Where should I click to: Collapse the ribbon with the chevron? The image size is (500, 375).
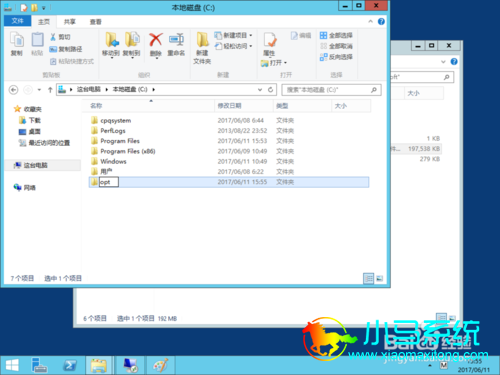[x=370, y=22]
